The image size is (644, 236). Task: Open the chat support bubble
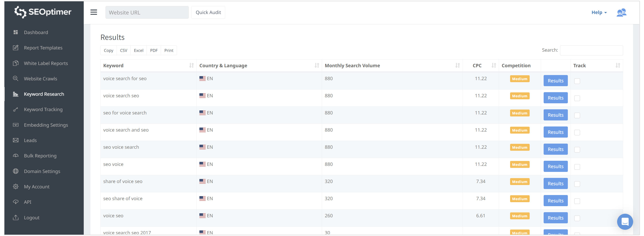click(625, 222)
